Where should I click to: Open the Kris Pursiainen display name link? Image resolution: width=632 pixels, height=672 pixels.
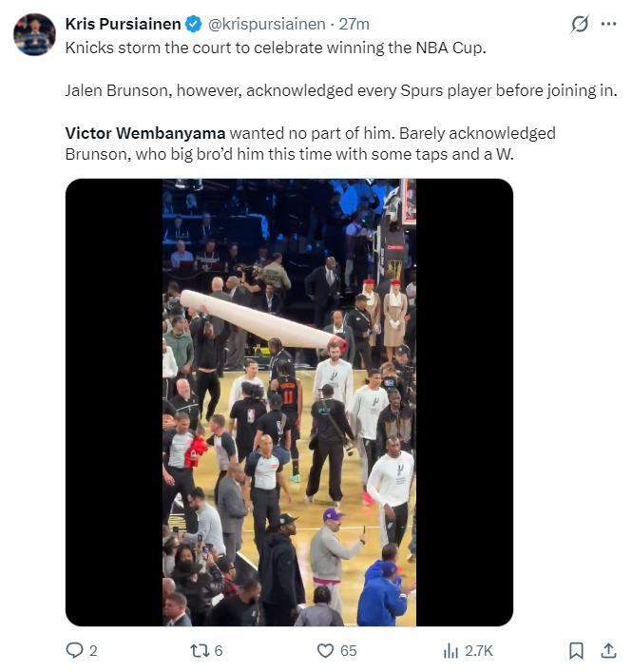(x=123, y=24)
